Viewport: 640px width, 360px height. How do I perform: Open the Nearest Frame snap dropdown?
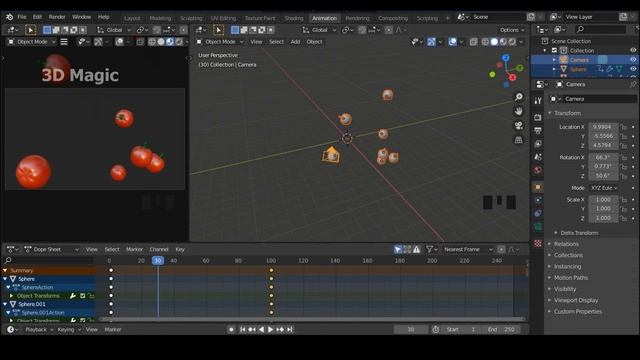click(x=468, y=249)
